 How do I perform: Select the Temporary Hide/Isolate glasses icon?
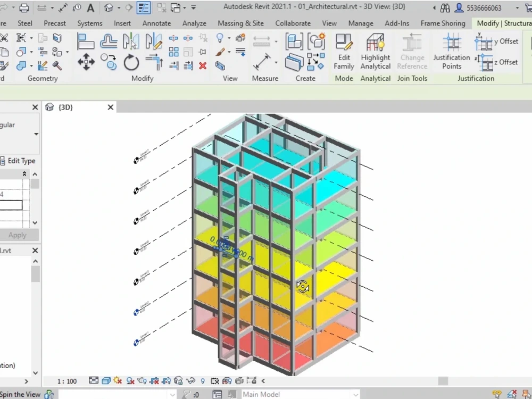pos(189,380)
